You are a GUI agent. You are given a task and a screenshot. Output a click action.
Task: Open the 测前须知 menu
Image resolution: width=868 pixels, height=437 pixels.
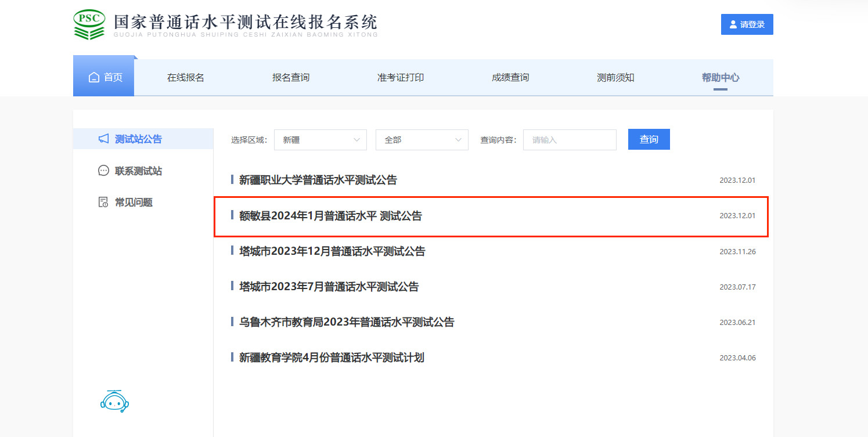(615, 77)
